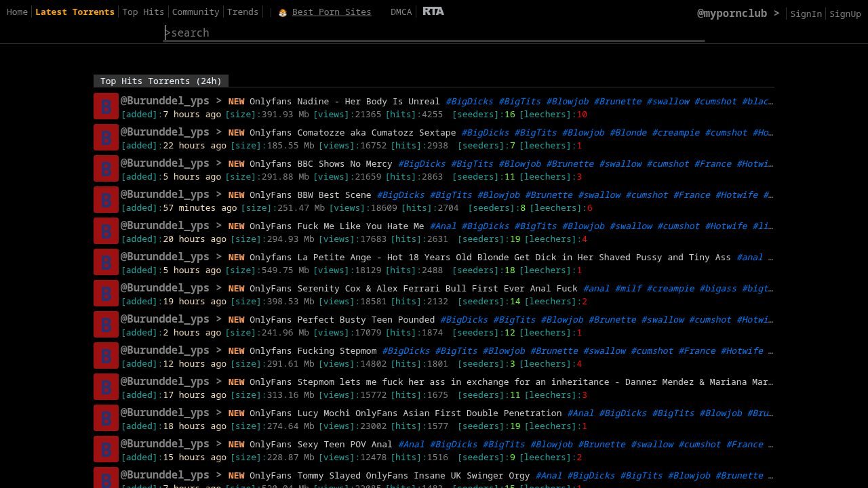868x488 pixels.
Task: Click uploader avatar on the 291.61 Mb row
Action: point(106,356)
